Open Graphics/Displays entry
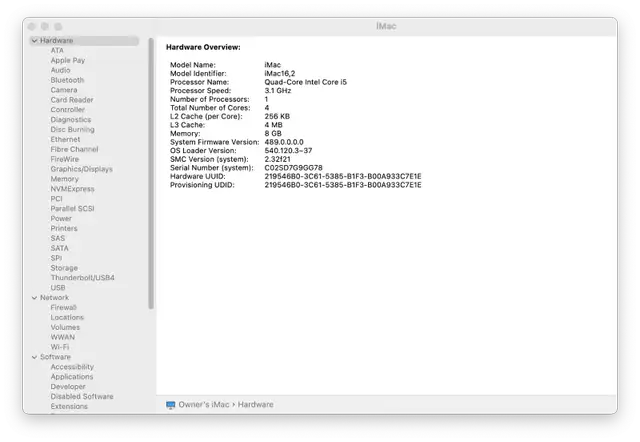Screen dimensions: 640x442 pos(82,169)
